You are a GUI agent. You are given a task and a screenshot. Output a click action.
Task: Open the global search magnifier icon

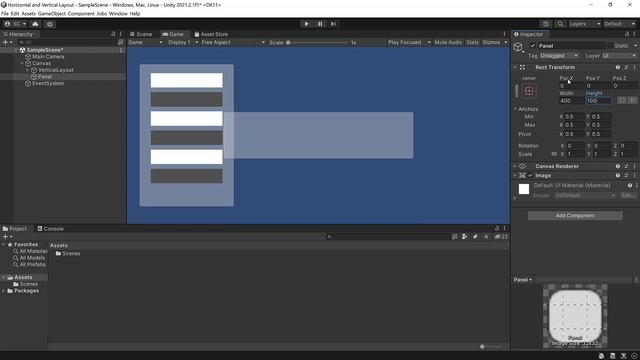(x=560, y=24)
